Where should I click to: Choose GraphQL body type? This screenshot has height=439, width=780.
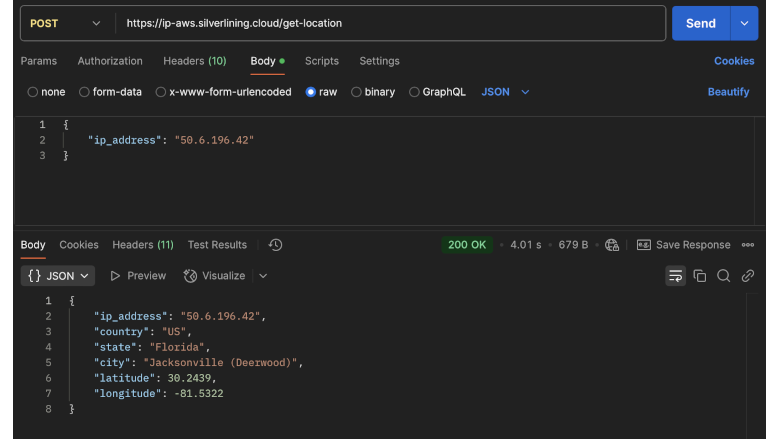414,92
